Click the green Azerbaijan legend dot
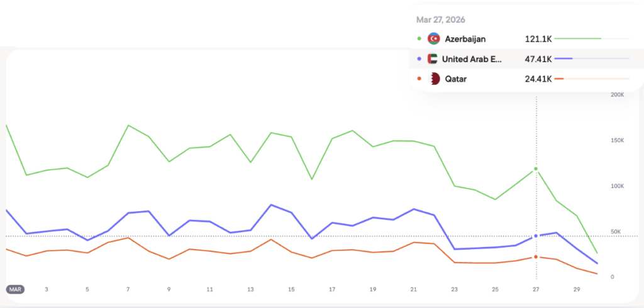The height and width of the screenshot is (308, 644). pos(419,39)
